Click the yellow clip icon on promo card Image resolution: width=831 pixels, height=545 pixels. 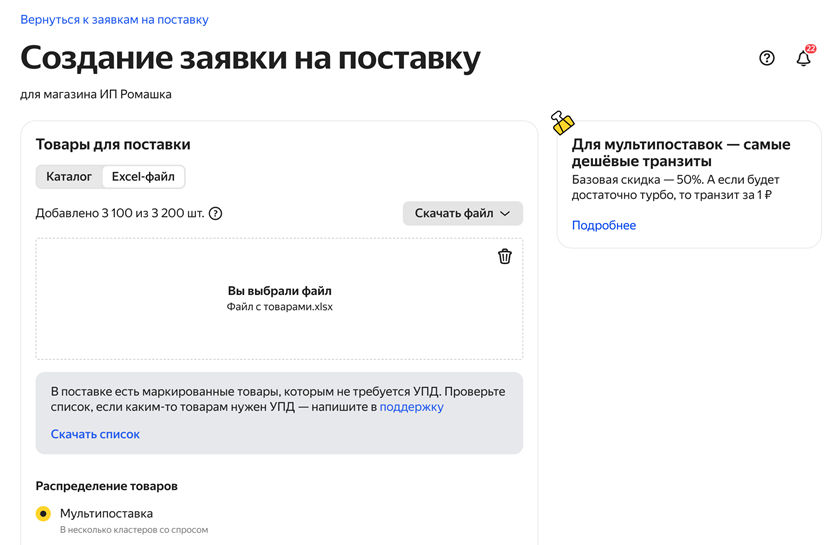[563, 123]
